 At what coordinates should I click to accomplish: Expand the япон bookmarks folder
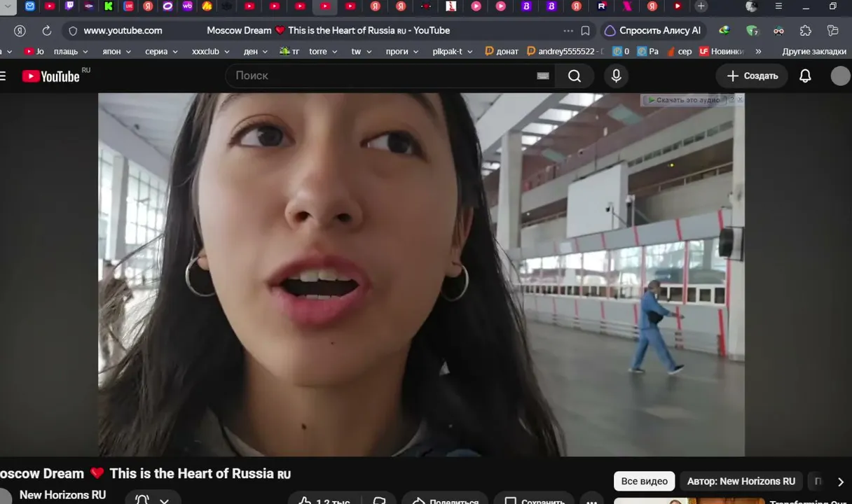point(116,52)
